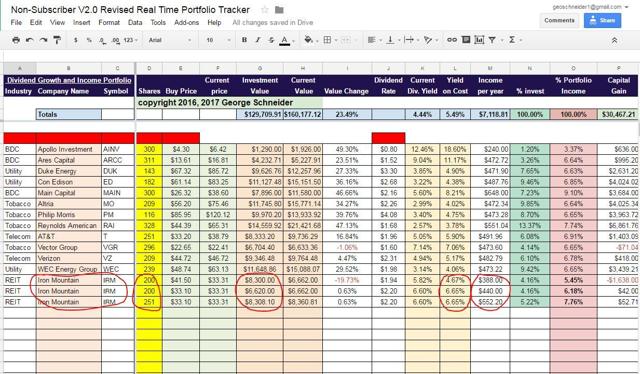The image size is (640, 374).
Task: Click the filter funnel icon
Action: coord(492,40)
